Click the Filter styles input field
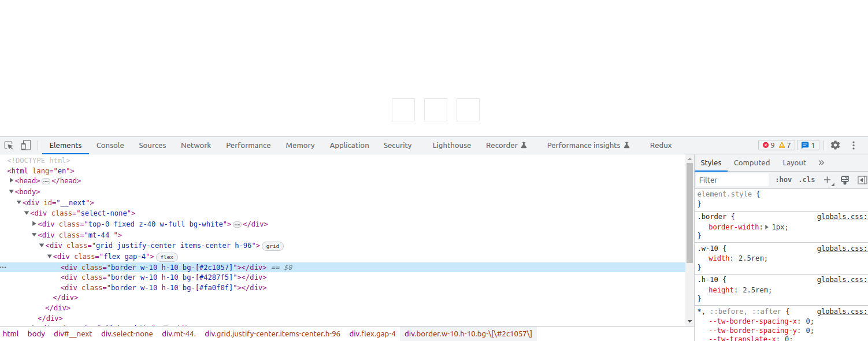Viewport: 868px width, 341px height. [731, 180]
